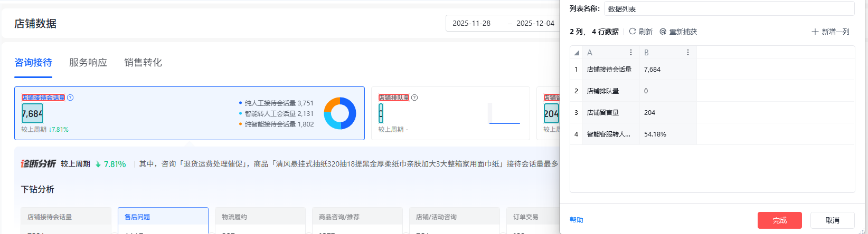
Task: Click cell with value 0 in row 2
Action: click(x=668, y=91)
